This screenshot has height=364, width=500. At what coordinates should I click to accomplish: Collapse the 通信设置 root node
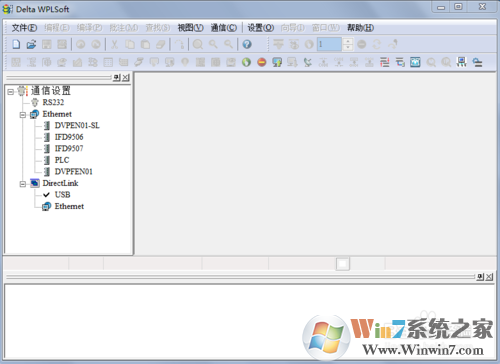pyautogui.click(x=11, y=91)
